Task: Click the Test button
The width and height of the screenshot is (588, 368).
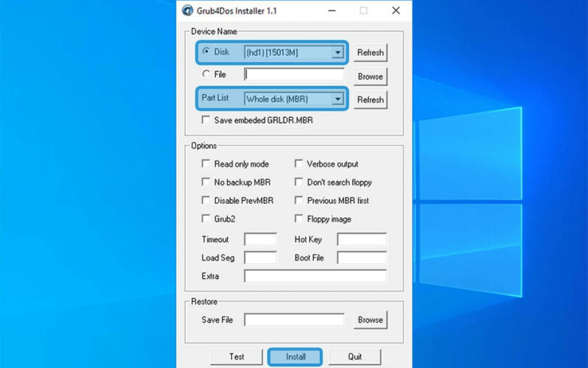Action: (x=237, y=357)
